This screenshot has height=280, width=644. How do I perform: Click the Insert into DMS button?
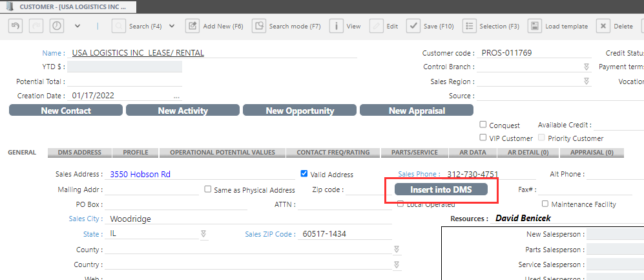pos(441,189)
